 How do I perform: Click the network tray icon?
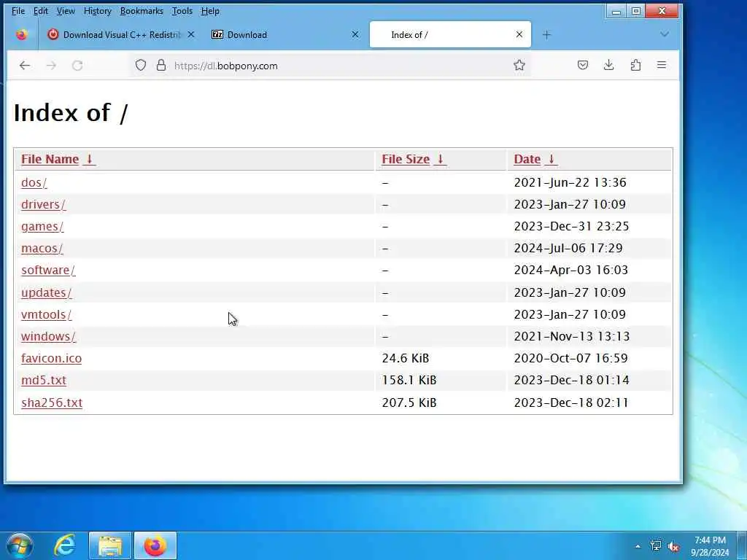point(656,545)
